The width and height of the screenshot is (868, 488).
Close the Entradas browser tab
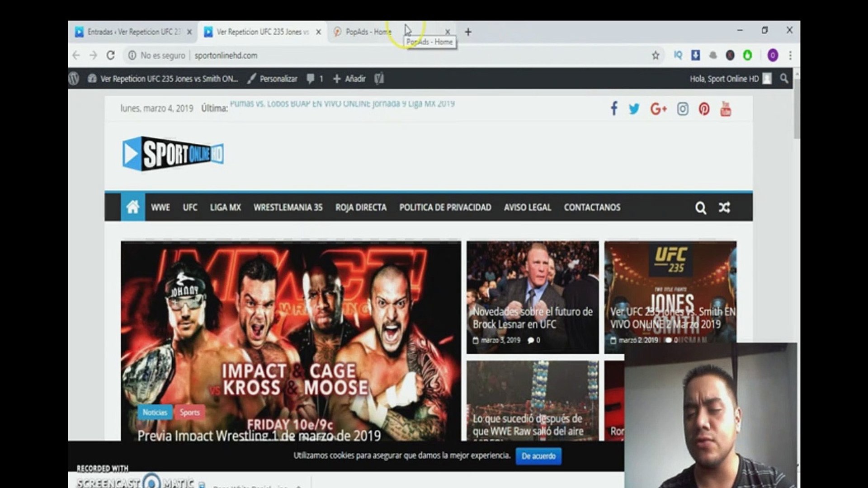189,32
